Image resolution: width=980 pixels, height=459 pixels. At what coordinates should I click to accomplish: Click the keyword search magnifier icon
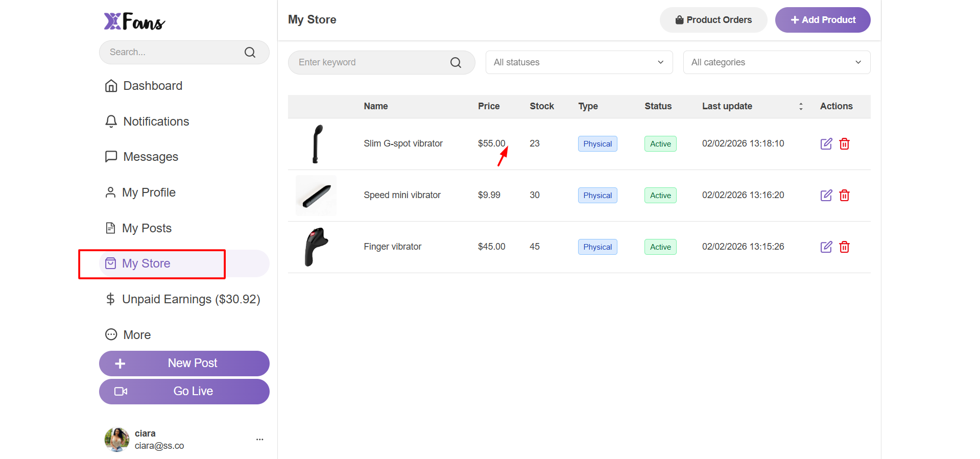pos(456,63)
